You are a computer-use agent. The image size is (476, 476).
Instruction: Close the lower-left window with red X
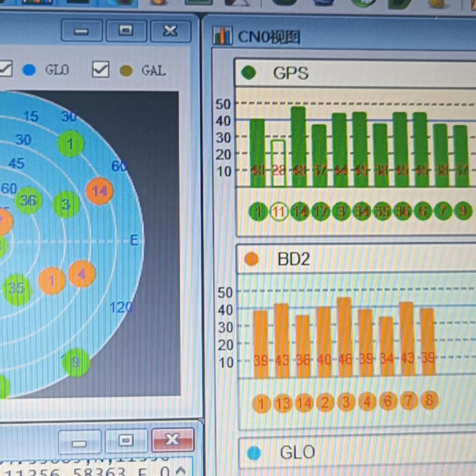point(173,440)
